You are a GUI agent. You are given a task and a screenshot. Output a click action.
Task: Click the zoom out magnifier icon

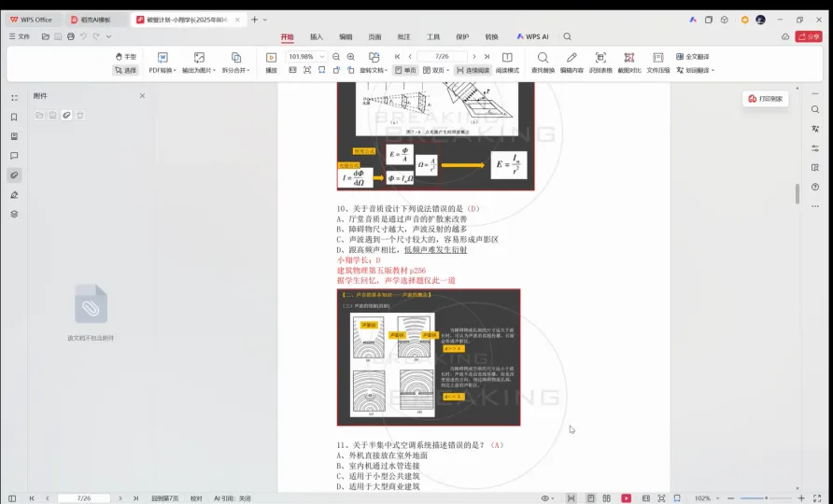point(336,56)
